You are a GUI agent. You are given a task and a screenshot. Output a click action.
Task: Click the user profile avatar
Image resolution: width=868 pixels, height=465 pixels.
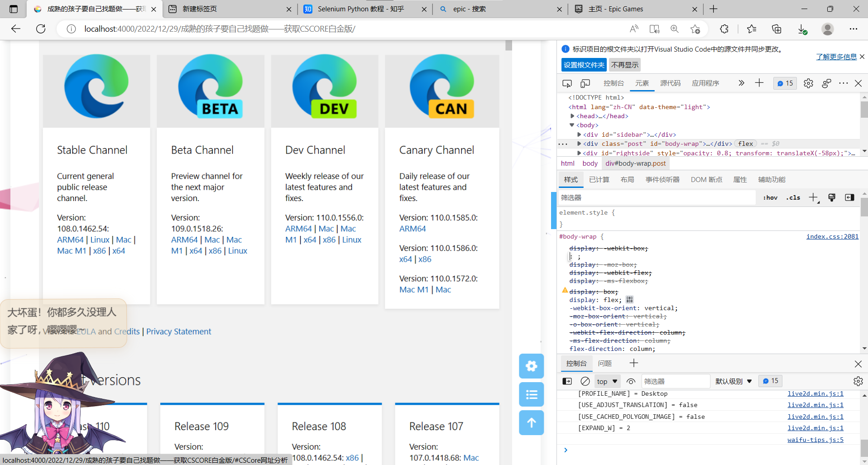(828, 29)
